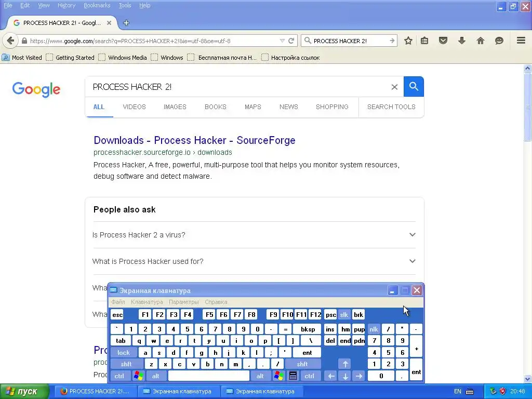Viewport: 532px width, 399px height.
Task: Toggle right shft key on keyboard
Action: pos(302,364)
